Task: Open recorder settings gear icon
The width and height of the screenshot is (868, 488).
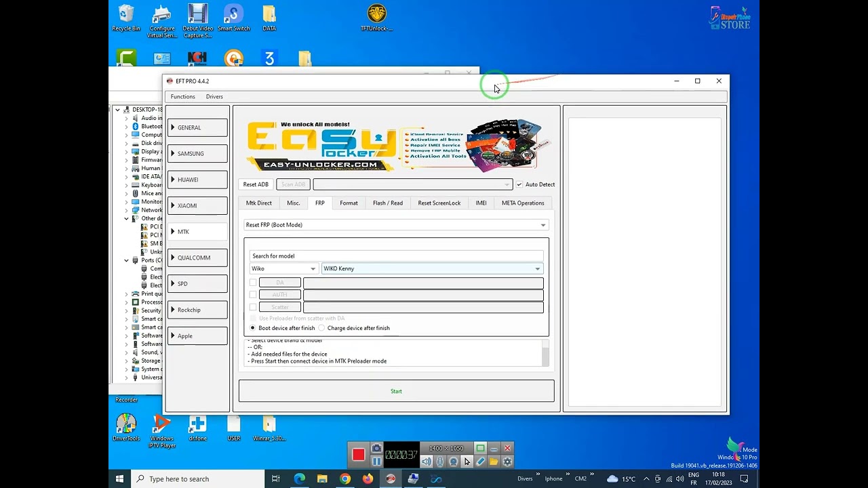Action: (507, 462)
